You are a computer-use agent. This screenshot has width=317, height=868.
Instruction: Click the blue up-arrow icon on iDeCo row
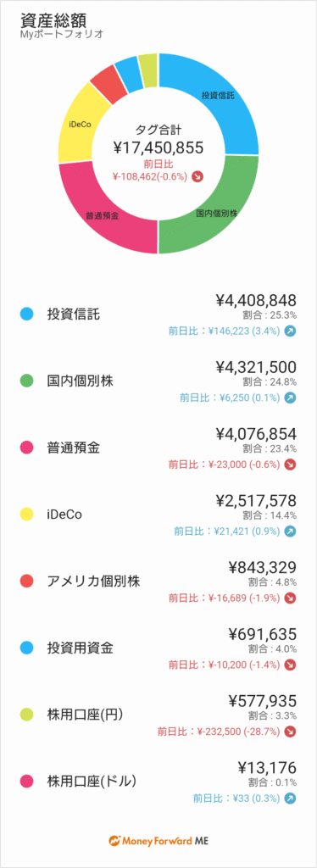pos(291,531)
